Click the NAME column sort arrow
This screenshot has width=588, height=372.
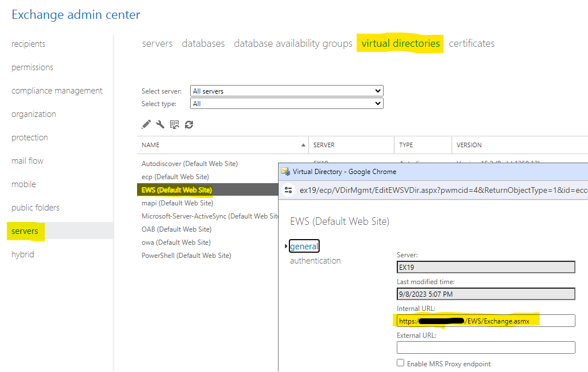click(303, 145)
